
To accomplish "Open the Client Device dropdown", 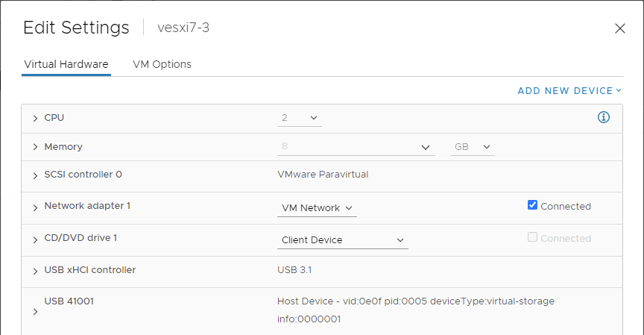I will (x=343, y=240).
